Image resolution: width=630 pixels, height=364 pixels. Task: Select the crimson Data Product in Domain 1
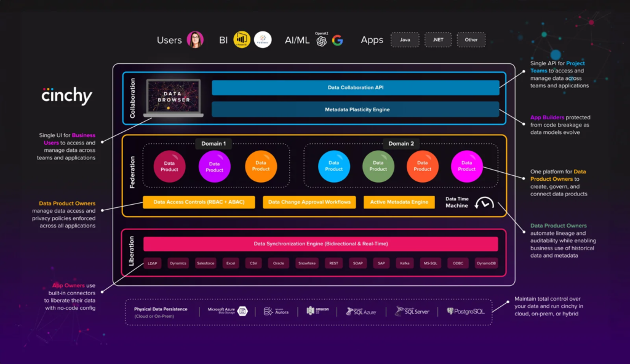pyautogui.click(x=170, y=167)
